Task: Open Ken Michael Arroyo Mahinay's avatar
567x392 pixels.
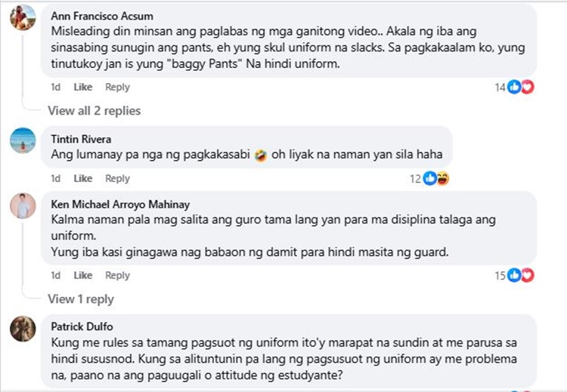Action: (x=23, y=206)
